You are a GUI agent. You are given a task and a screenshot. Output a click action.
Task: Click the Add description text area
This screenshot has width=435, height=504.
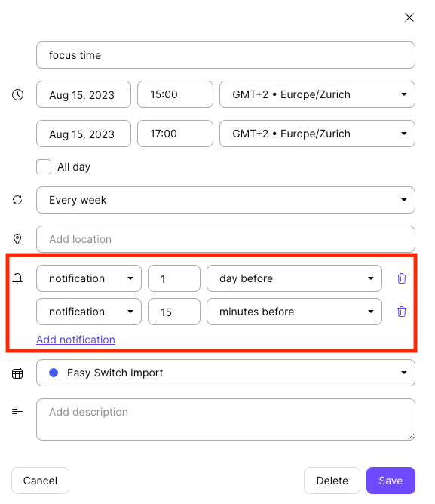(x=225, y=419)
